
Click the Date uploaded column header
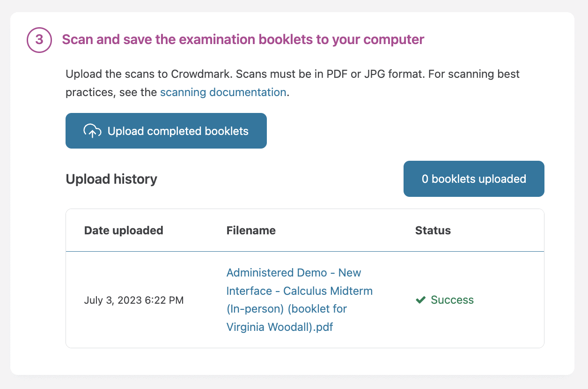[x=124, y=231]
